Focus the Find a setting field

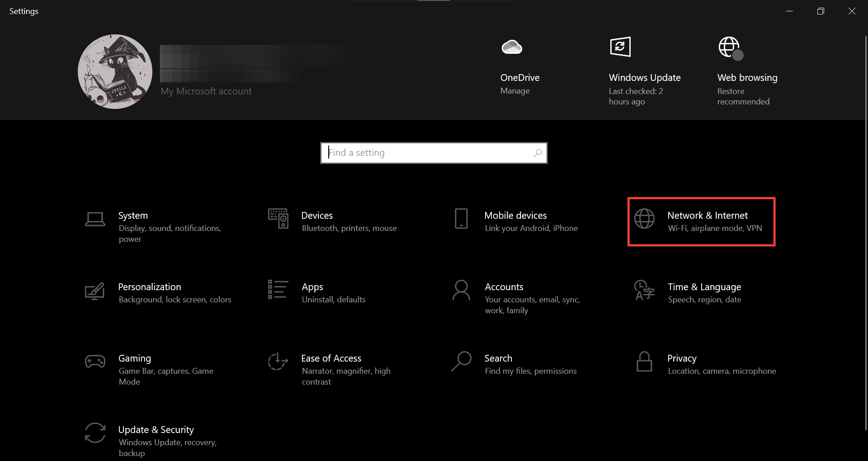(434, 153)
